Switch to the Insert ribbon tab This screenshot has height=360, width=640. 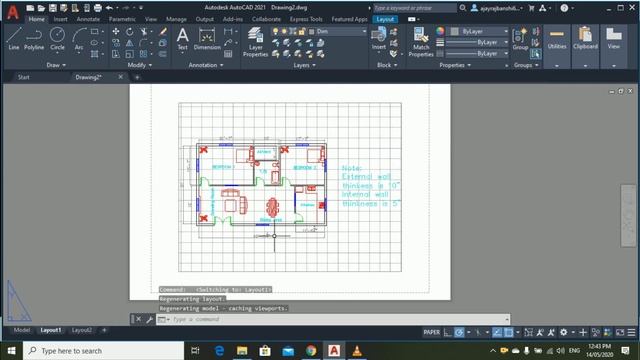click(60, 19)
